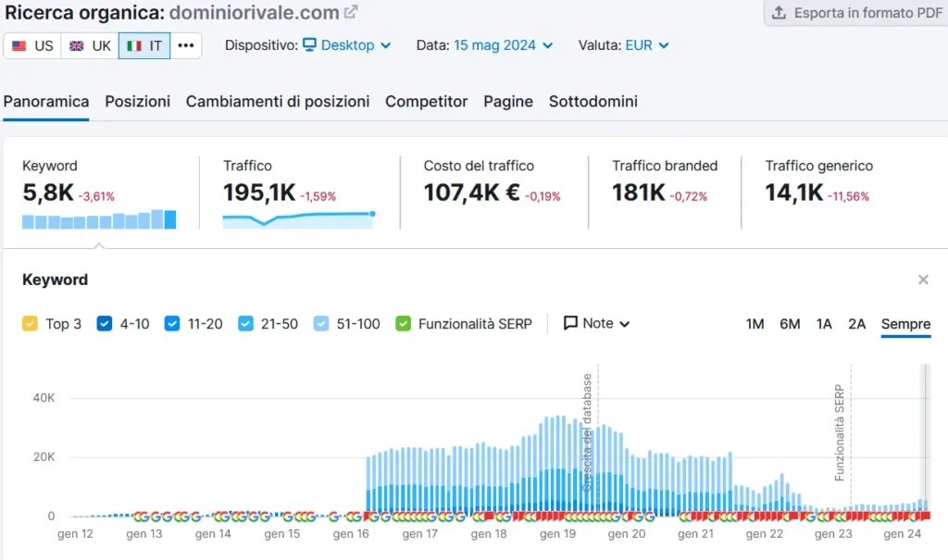
Task: Click the export upload icon
Action: (x=779, y=13)
